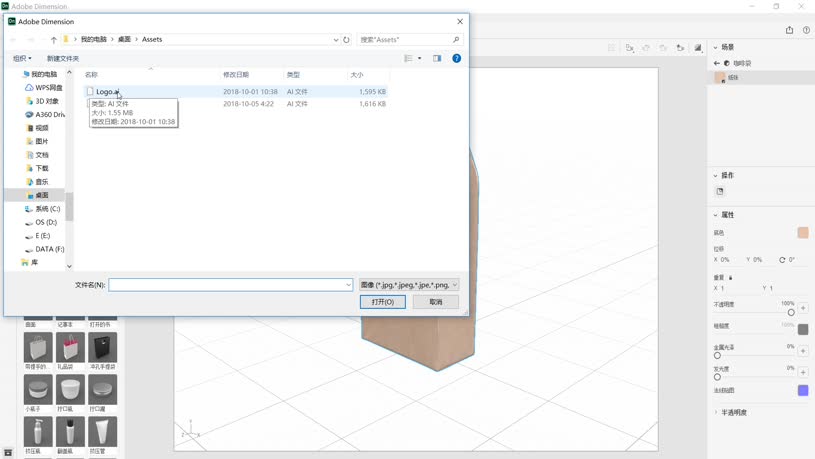
Task: Select the 礼品袋 pink gift bag model thumbnail
Action: pos(70,347)
